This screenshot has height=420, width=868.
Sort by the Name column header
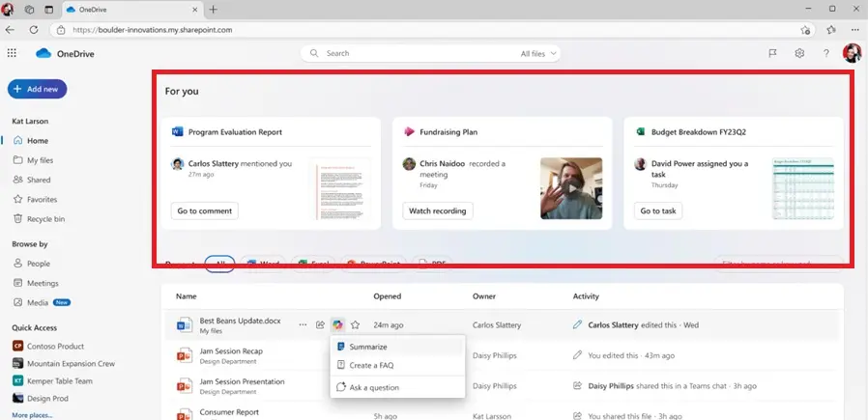pyautogui.click(x=186, y=296)
